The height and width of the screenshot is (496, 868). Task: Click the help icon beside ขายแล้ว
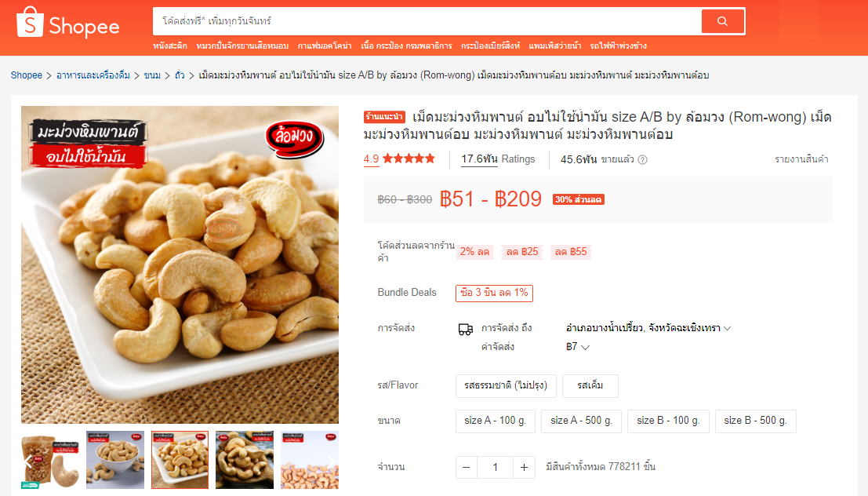coord(642,159)
